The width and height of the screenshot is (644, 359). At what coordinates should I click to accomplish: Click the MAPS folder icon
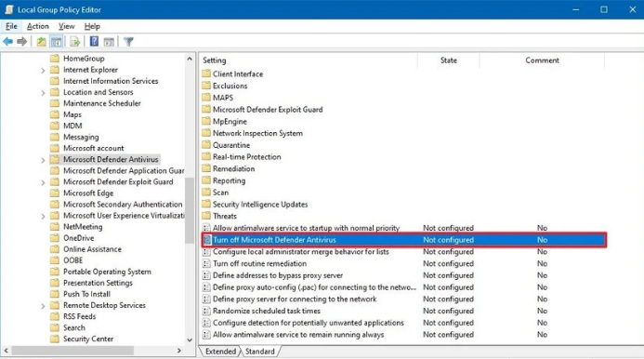click(x=206, y=98)
